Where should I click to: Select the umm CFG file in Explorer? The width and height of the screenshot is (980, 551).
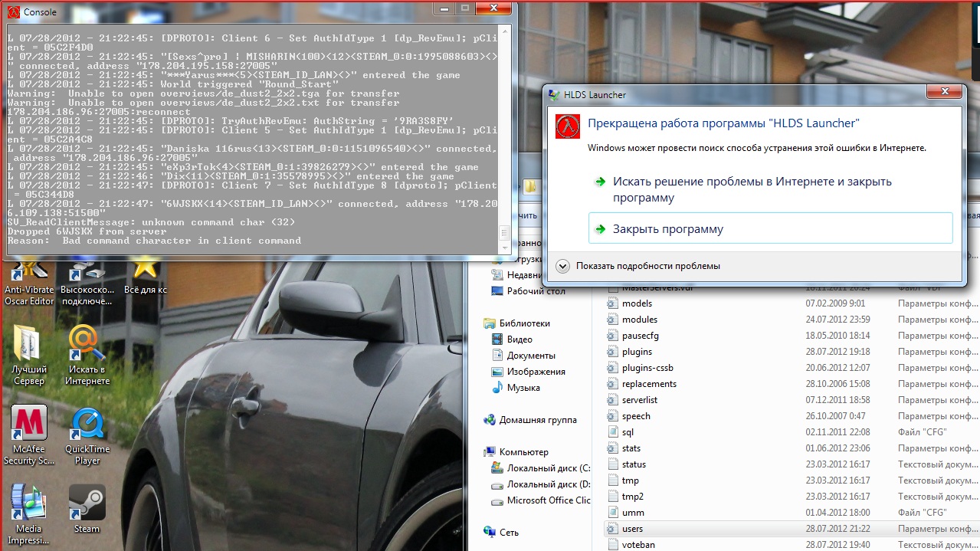tap(633, 513)
